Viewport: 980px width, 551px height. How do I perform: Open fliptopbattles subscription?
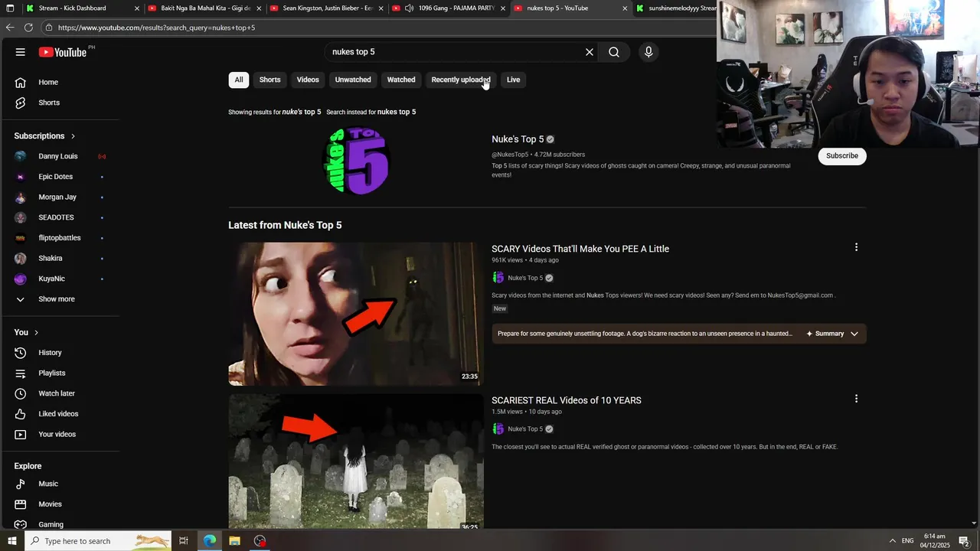[60, 238]
